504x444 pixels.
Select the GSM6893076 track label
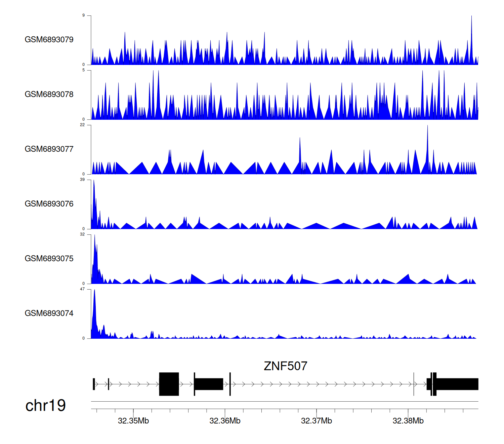(49, 204)
